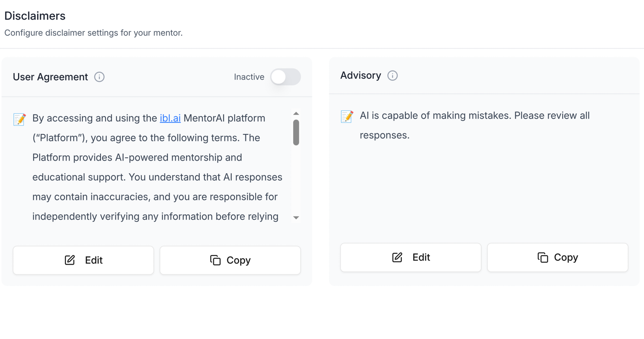Edit the User Agreement disclaimer
Image resolution: width=644 pixels, height=339 pixels.
[83, 260]
